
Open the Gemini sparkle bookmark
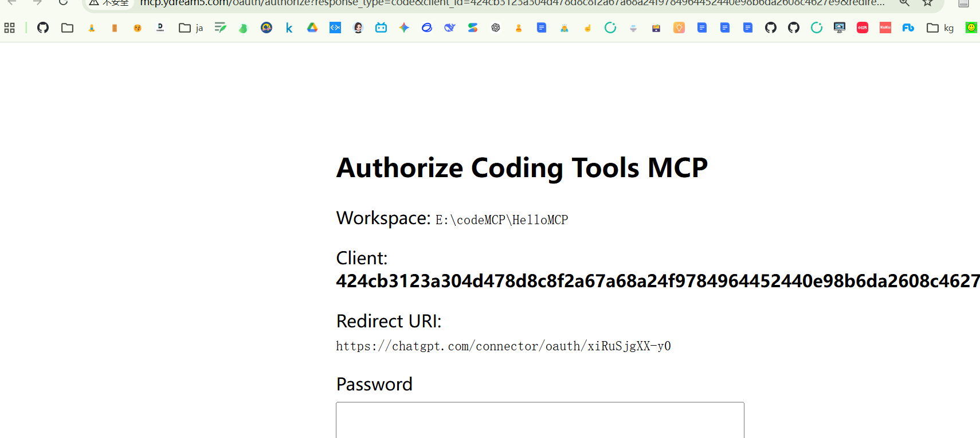point(404,28)
